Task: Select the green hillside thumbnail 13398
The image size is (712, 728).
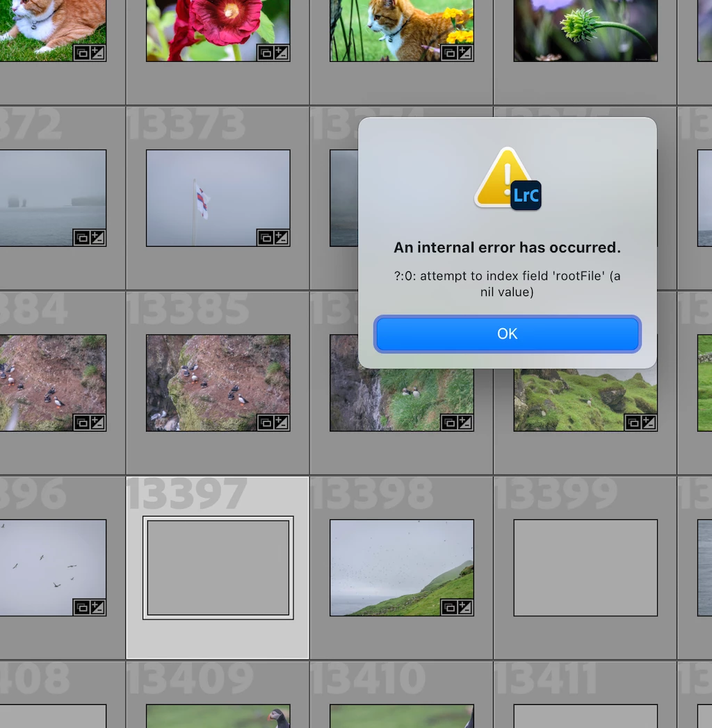Action: [402, 567]
